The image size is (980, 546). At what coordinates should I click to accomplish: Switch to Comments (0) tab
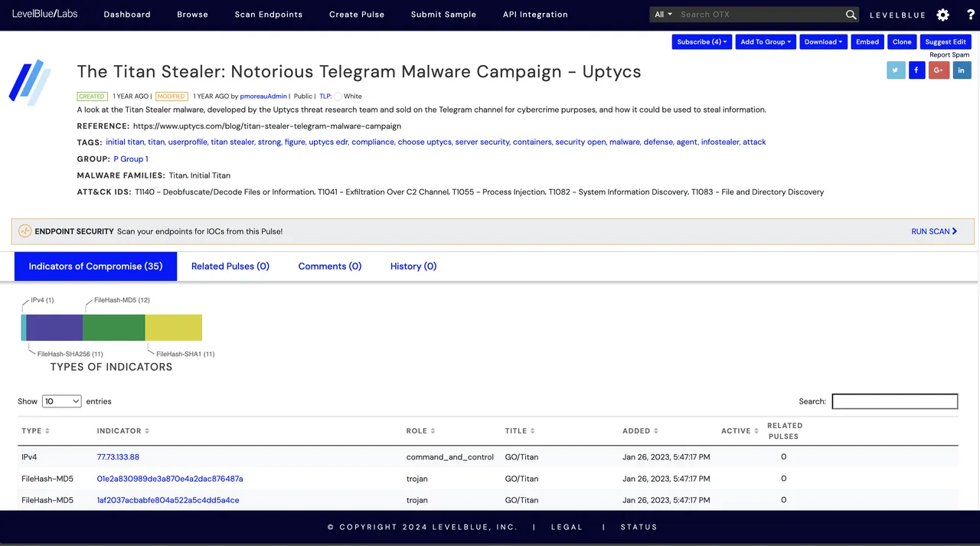click(330, 266)
